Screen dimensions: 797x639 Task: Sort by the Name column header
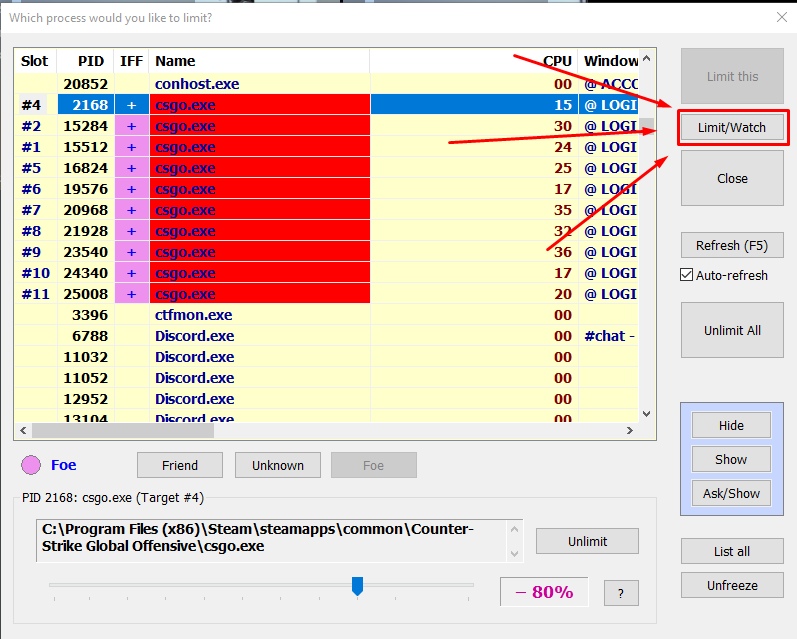pyautogui.click(x=259, y=61)
